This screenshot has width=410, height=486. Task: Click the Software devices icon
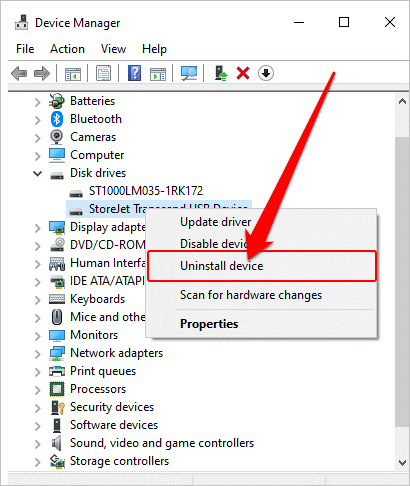click(x=57, y=425)
